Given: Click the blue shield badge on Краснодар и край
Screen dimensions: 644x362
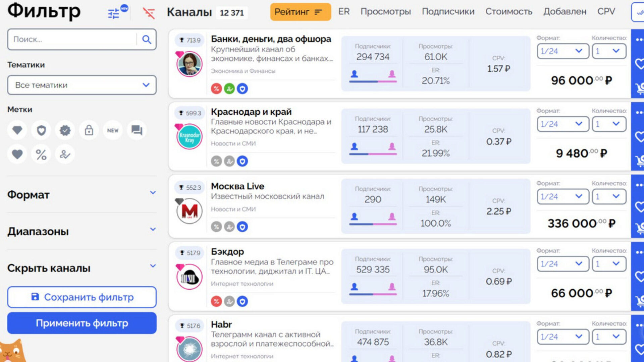Looking at the screenshot, I should [x=242, y=162].
